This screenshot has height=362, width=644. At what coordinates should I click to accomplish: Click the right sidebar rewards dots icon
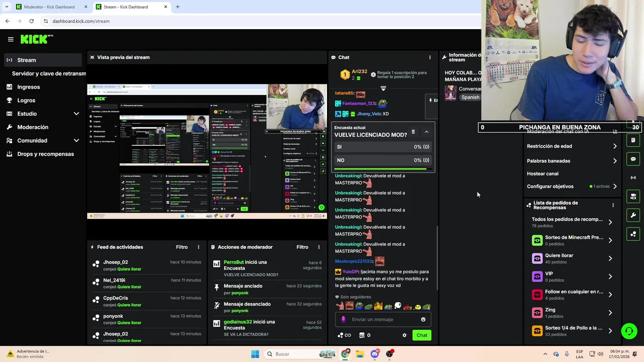pos(633,234)
